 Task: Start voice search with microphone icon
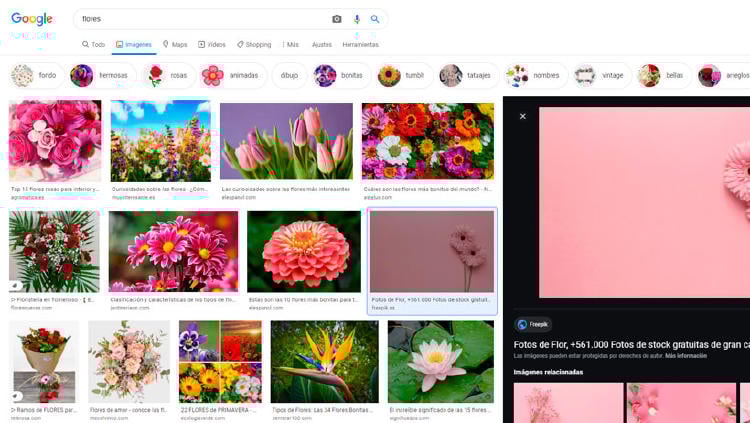pos(357,19)
